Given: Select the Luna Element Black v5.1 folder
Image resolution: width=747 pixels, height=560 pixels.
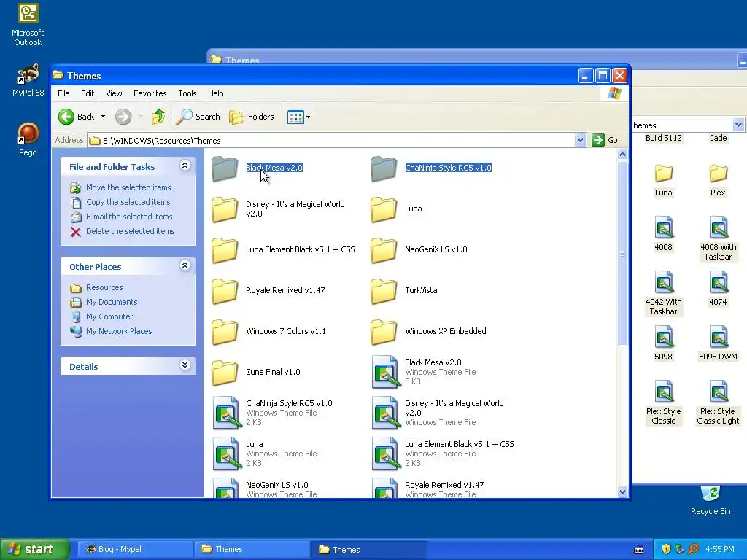Looking at the screenshot, I should pyautogui.click(x=225, y=250).
